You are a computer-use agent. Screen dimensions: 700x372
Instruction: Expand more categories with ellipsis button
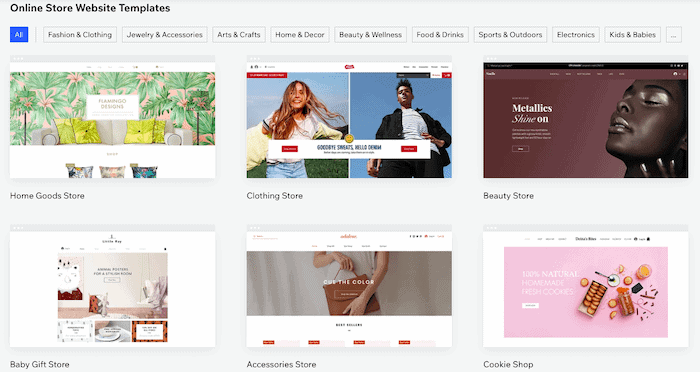click(x=674, y=35)
